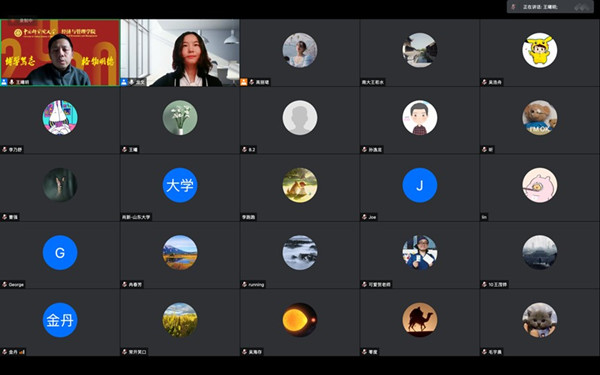The image size is (600, 375).
Task: Click the muted mic icon beside George
Action: [x=5, y=285]
